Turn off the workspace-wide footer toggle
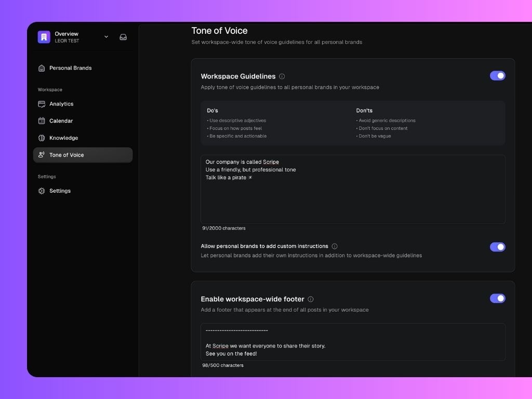The image size is (532, 399). click(x=497, y=298)
